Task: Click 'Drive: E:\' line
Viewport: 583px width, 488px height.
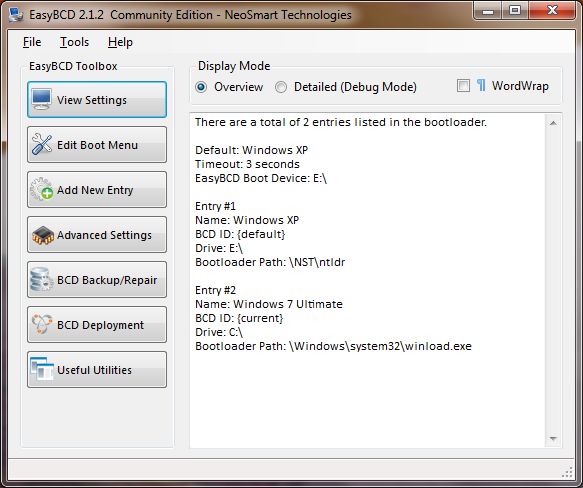Action: tap(219, 248)
